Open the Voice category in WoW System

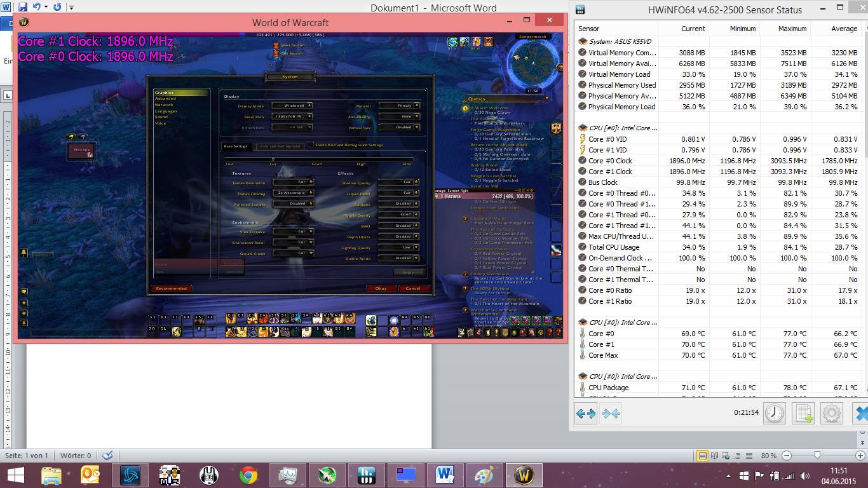[x=160, y=123]
